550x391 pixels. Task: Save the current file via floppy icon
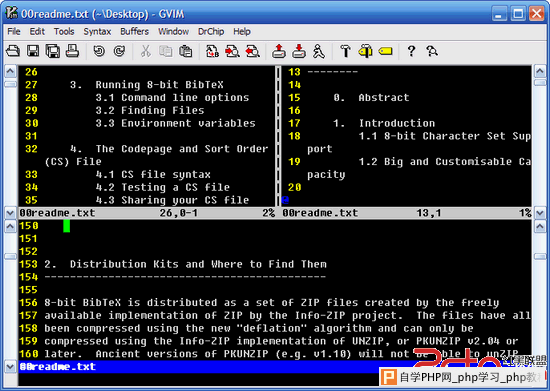point(33,51)
